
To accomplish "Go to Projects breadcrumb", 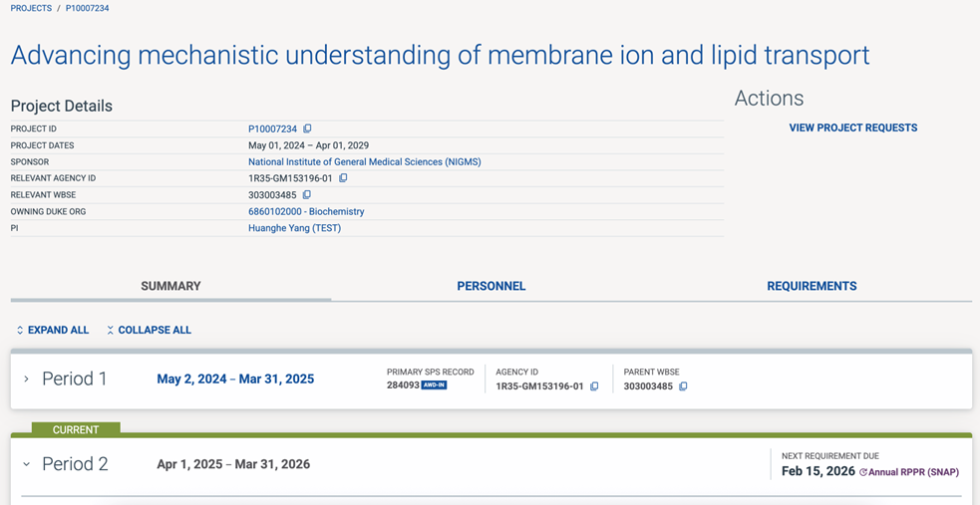I will (x=31, y=8).
